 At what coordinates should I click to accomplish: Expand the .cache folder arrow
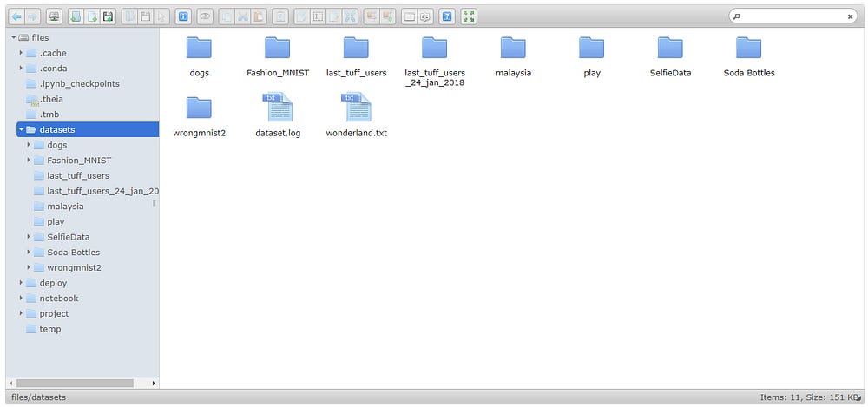(21, 53)
